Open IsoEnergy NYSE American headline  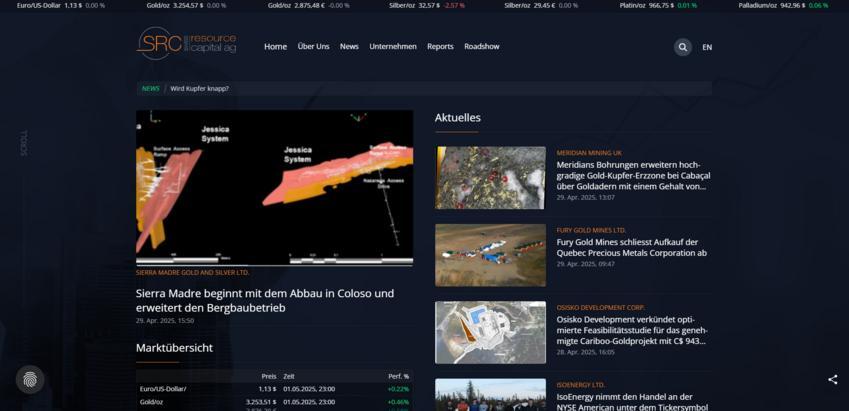tap(632, 402)
